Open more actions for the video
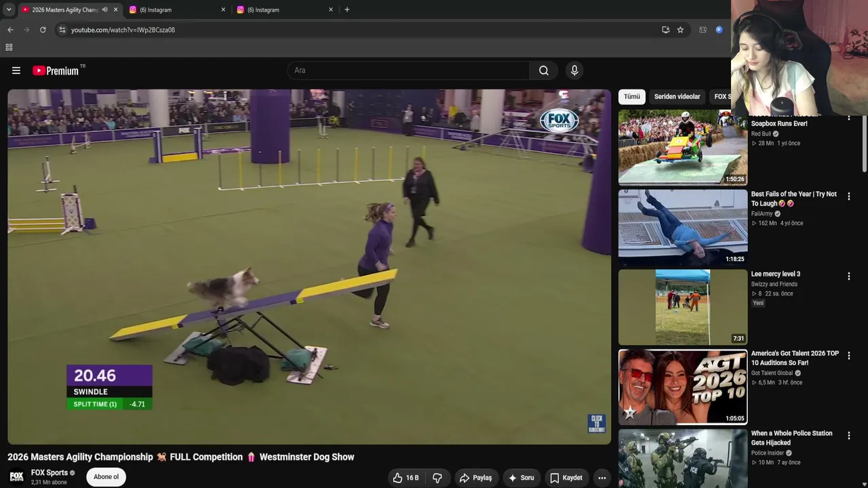This screenshot has width=868, height=488. click(x=601, y=478)
